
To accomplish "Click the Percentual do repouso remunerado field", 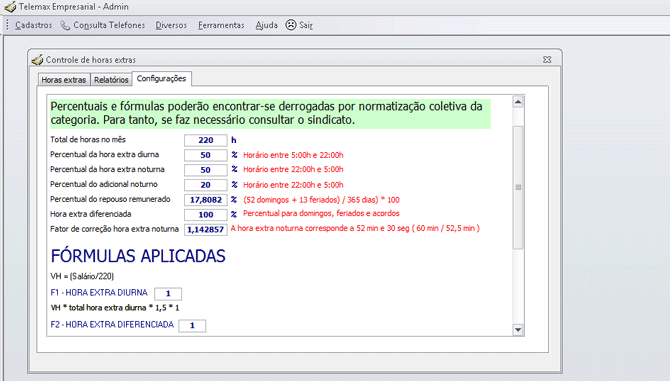I will (x=206, y=200).
